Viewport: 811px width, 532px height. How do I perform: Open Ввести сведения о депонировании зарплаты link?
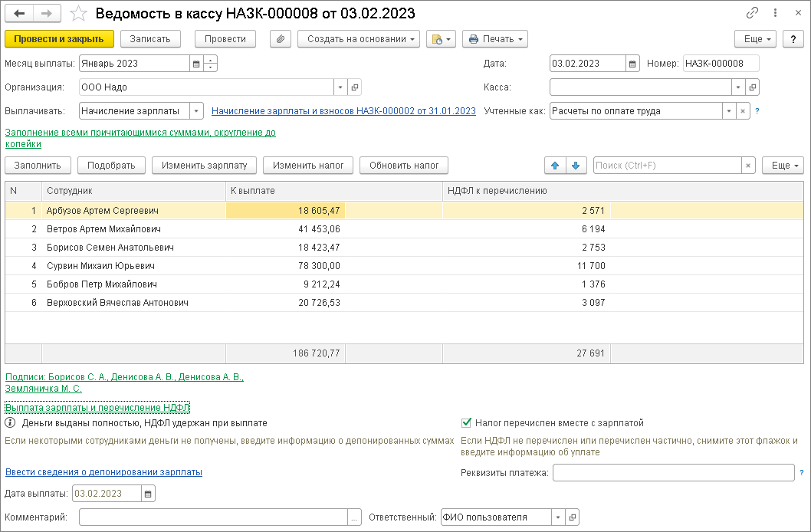pyautogui.click(x=103, y=472)
